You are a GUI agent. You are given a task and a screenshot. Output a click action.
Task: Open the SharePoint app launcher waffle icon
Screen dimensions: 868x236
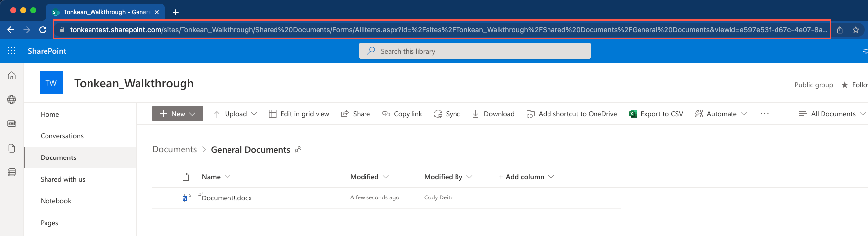[12, 51]
